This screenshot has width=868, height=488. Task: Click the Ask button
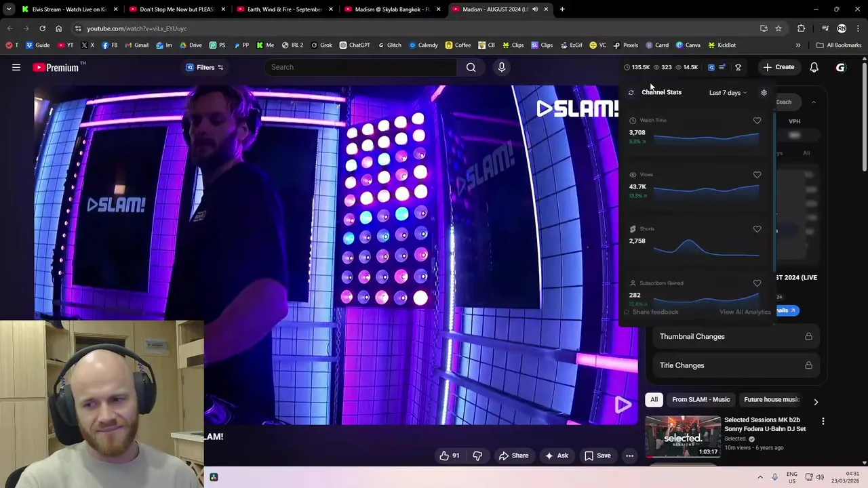(x=556, y=455)
